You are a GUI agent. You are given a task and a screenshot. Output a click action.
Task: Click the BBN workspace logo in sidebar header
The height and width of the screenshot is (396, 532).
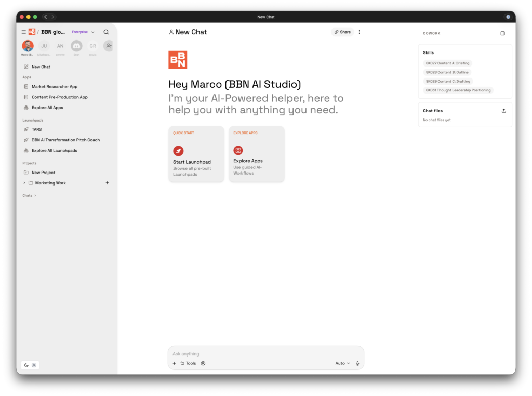32,32
